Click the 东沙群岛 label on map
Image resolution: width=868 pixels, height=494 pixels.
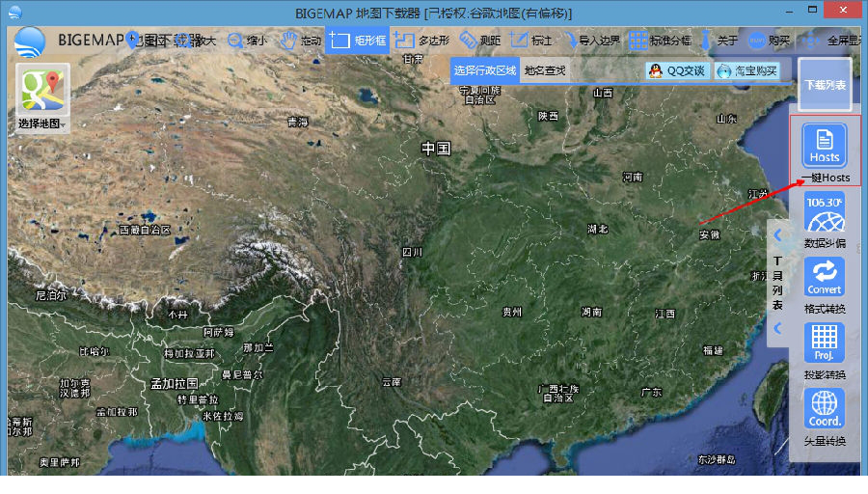point(717,459)
